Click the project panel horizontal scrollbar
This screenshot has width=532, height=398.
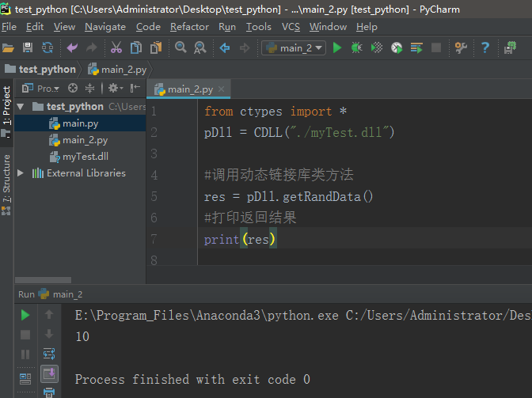[x=43, y=280]
